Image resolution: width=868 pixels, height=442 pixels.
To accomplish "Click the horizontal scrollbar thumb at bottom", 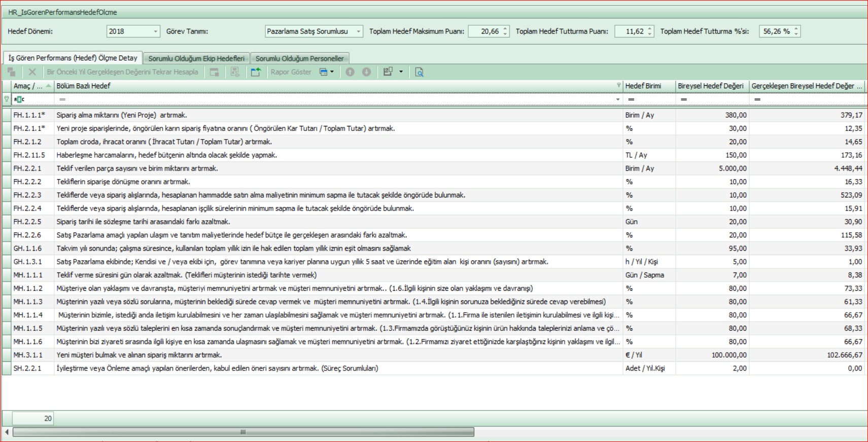I will pos(244,432).
